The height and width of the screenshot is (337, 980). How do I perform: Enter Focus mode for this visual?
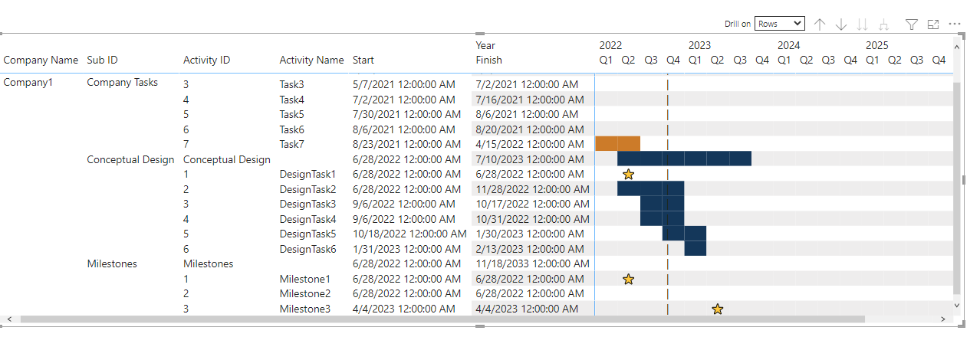point(933,25)
